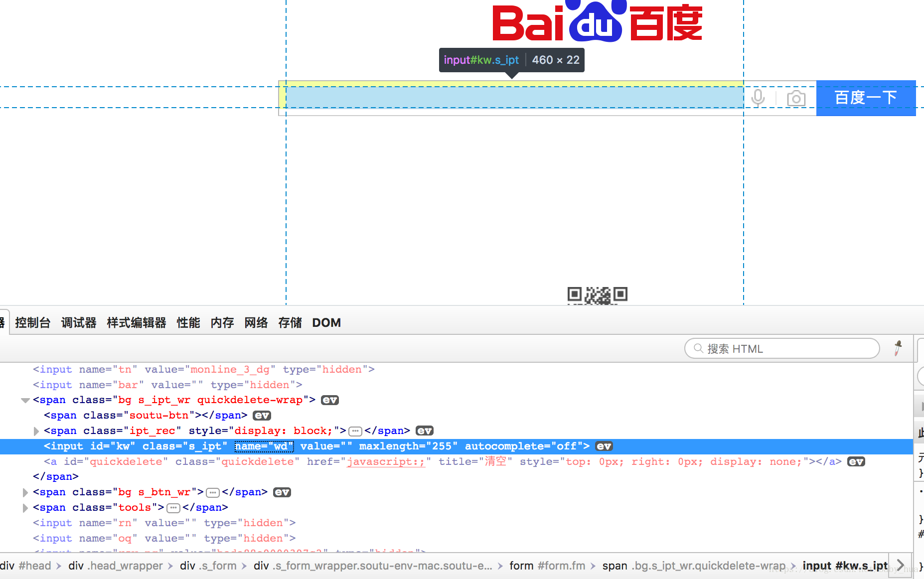Expand the ipt_rec span node
Viewport: 924px width, 579px height.
tap(36, 431)
